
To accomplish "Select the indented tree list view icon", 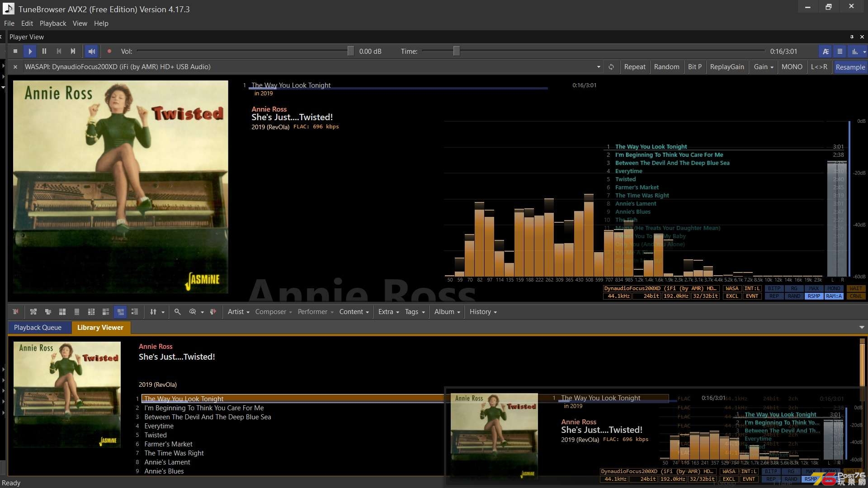I will (x=135, y=312).
